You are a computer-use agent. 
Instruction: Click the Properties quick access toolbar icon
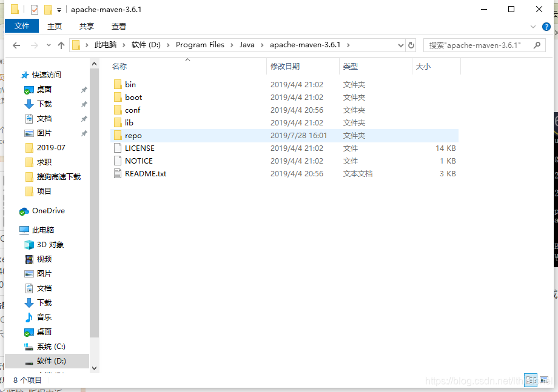tap(35, 10)
